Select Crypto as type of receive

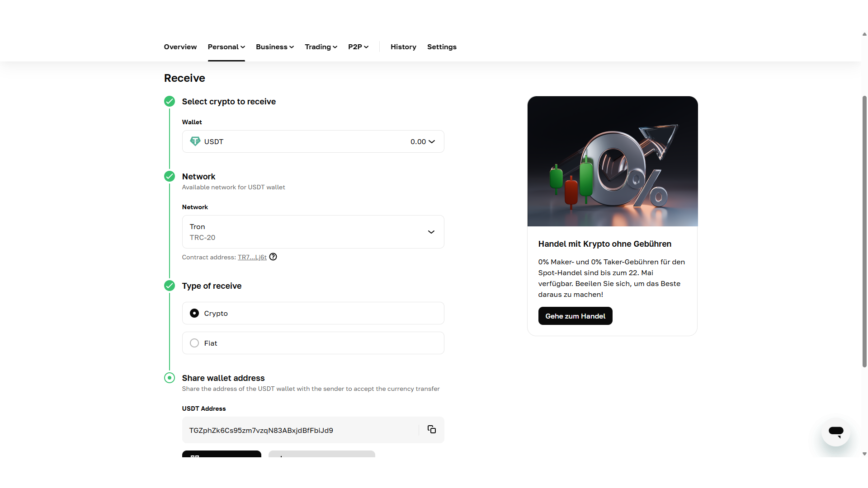pyautogui.click(x=313, y=313)
